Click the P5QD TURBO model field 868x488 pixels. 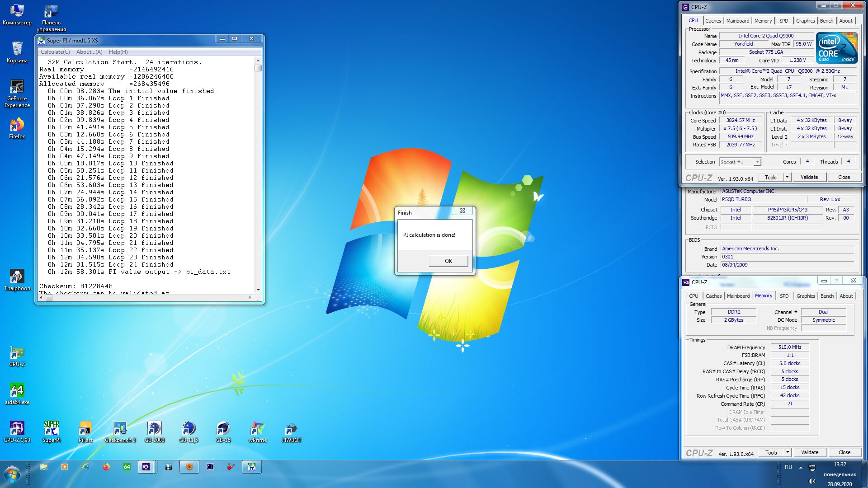(x=763, y=199)
